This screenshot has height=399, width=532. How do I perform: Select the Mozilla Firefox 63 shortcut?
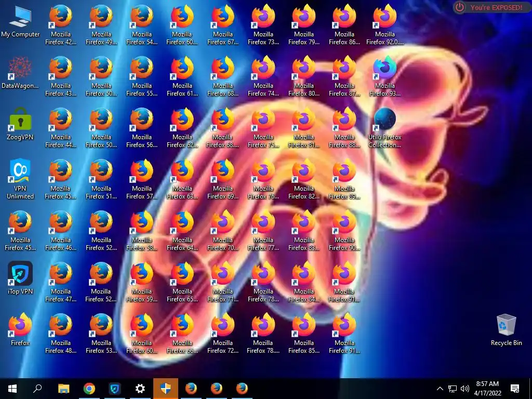pos(182,179)
